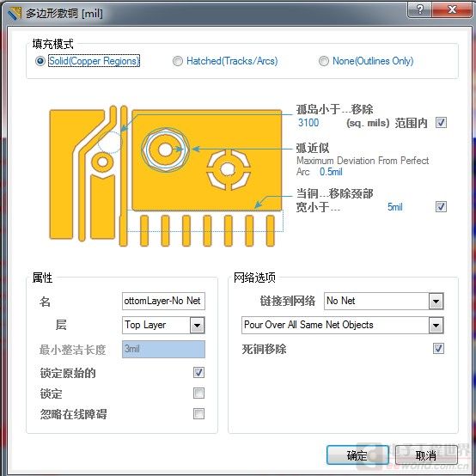Viewport: 476px width, 476px height.
Task: Edit the 0.5mil arc approximation value
Action: [x=331, y=172]
